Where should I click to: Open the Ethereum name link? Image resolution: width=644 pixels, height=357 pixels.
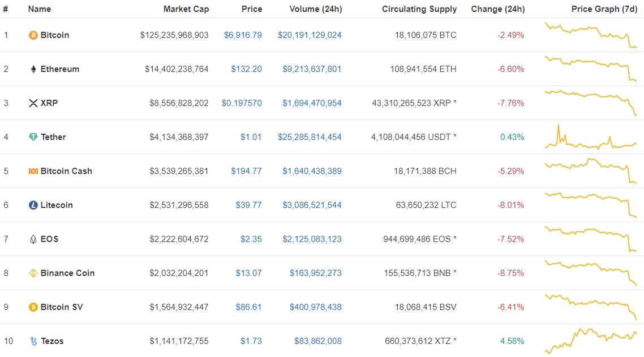[60, 69]
